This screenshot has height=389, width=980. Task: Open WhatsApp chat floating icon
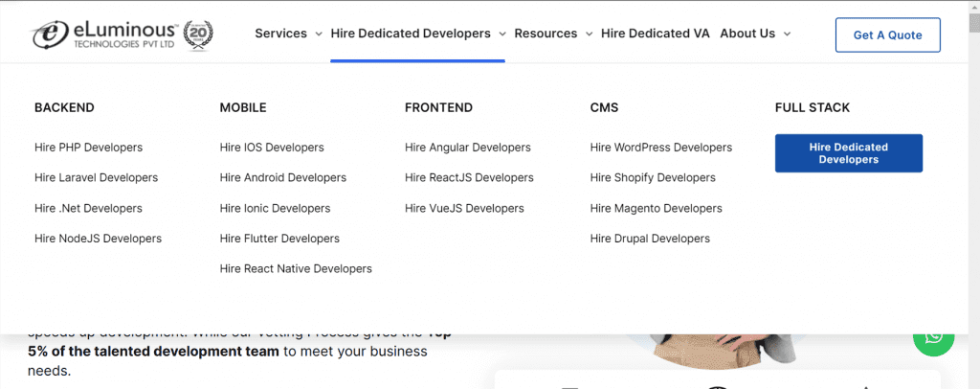pyautogui.click(x=933, y=336)
